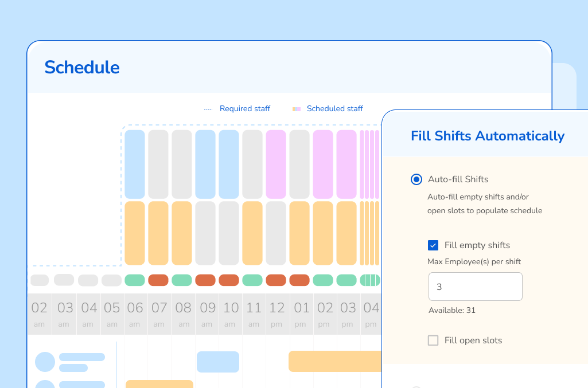The image size is (588, 388).
Task: Uncheck the Fill empty shifts checkbox
Action: pyautogui.click(x=434, y=245)
